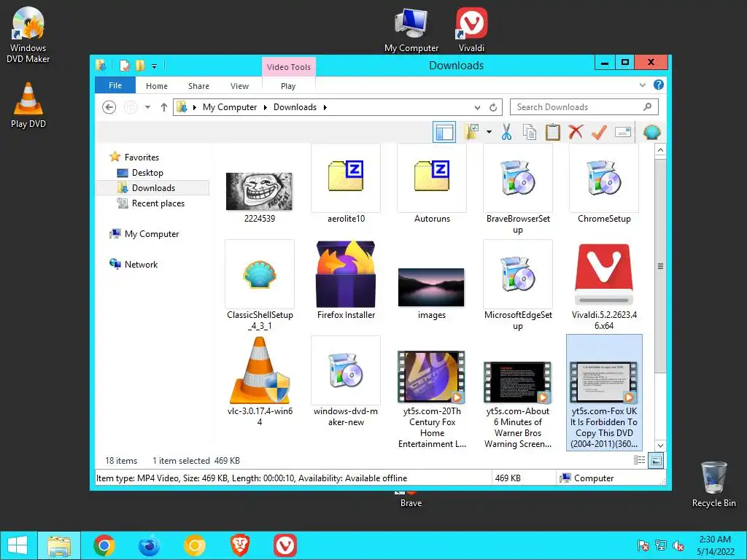747x560 pixels.
Task: Open the Windows DVD Maker desktop shortcut
Action: [28, 36]
